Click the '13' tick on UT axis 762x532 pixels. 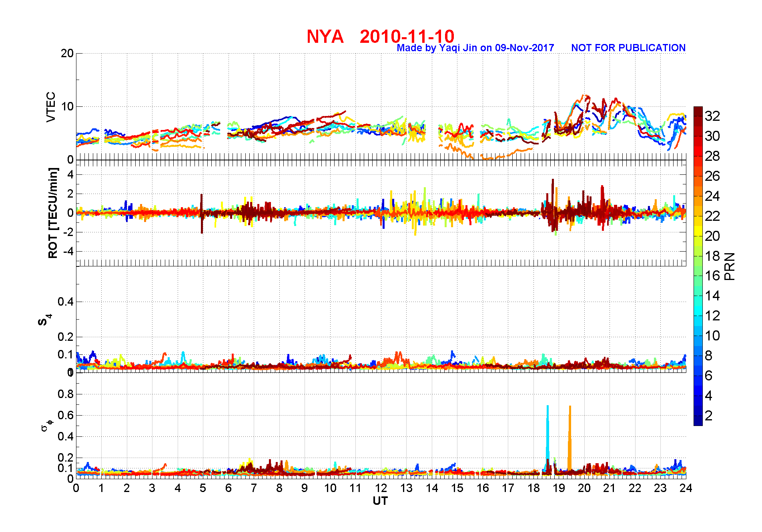[406, 488]
